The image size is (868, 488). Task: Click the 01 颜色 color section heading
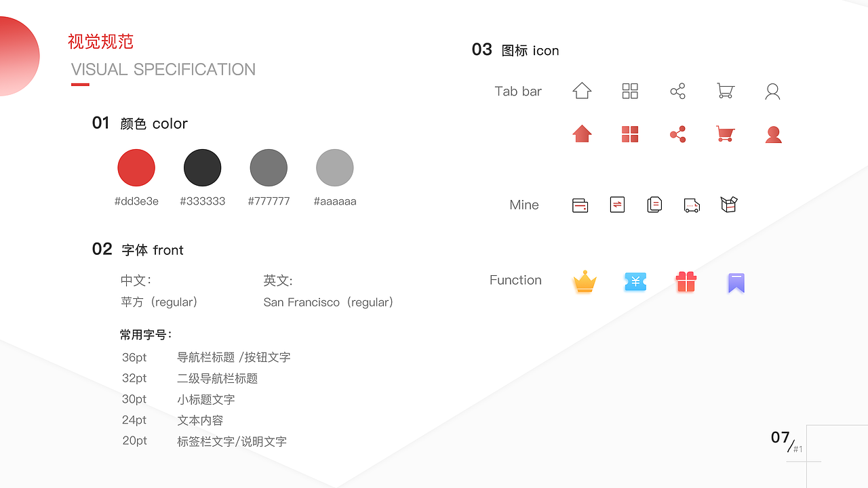pos(140,123)
